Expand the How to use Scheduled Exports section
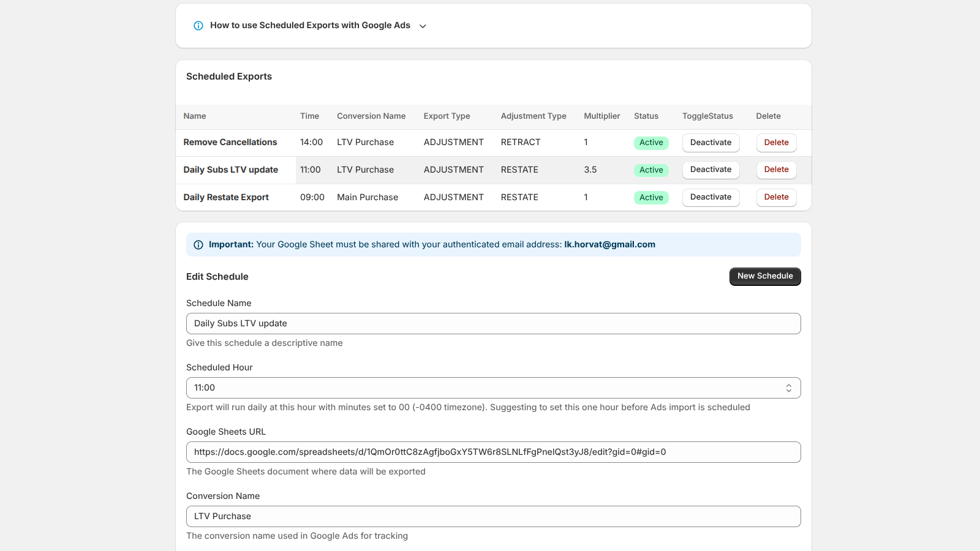 coord(423,26)
